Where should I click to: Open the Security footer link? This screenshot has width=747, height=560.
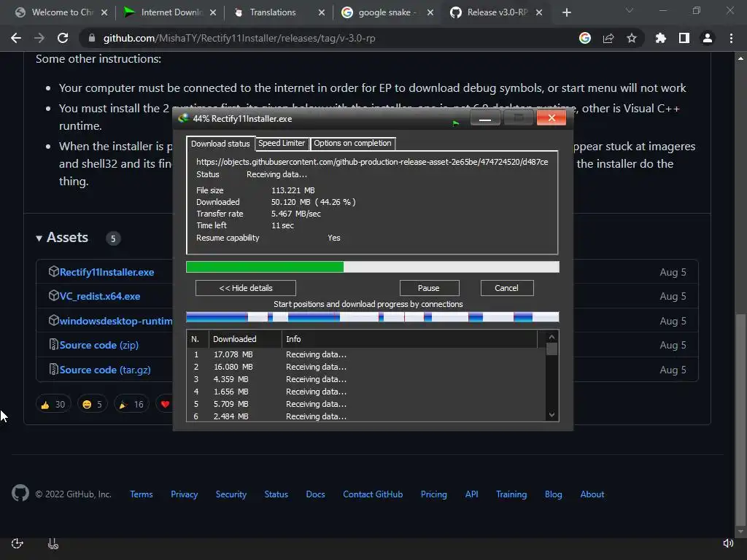[x=231, y=494]
